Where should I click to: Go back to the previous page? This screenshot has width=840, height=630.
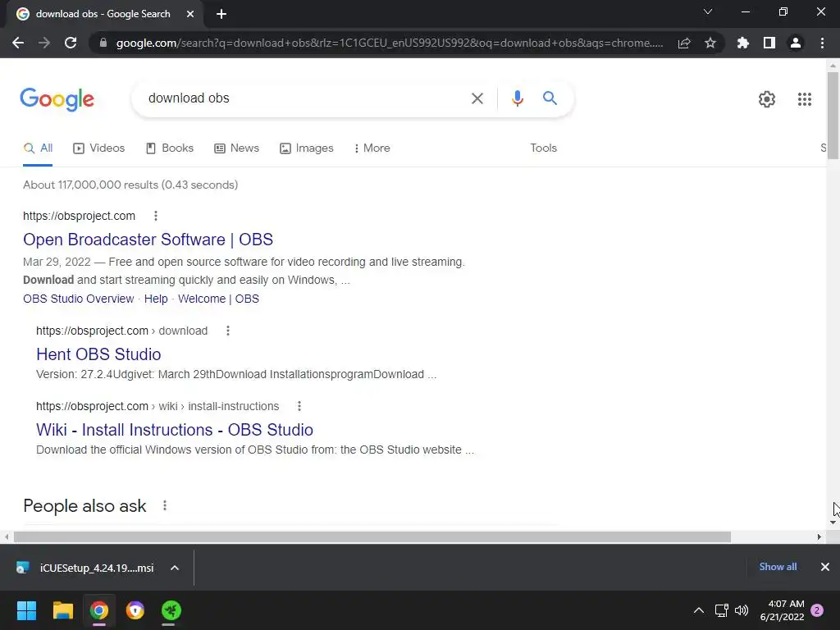18,43
